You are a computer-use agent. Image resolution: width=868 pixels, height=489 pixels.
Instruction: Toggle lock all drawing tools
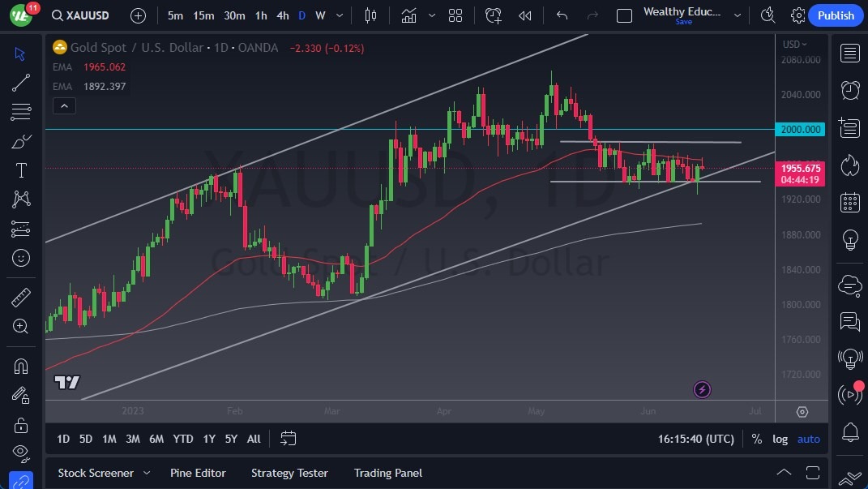[x=20, y=425]
